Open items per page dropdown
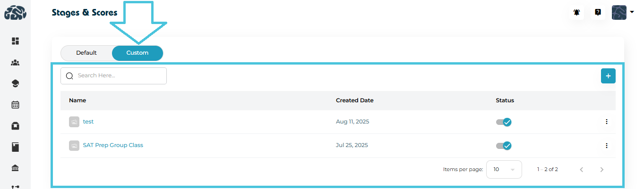Image resolution: width=644 pixels, height=189 pixels. (x=504, y=169)
